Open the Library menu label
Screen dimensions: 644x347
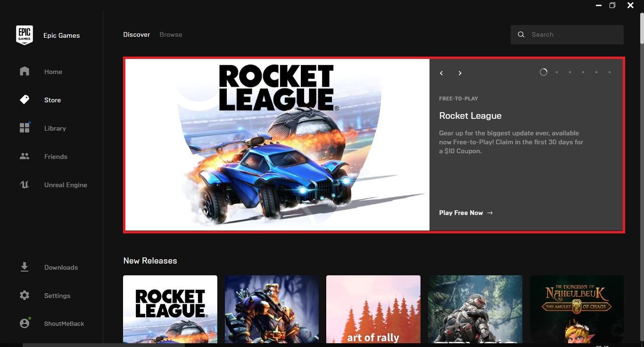click(x=55, y=128)
